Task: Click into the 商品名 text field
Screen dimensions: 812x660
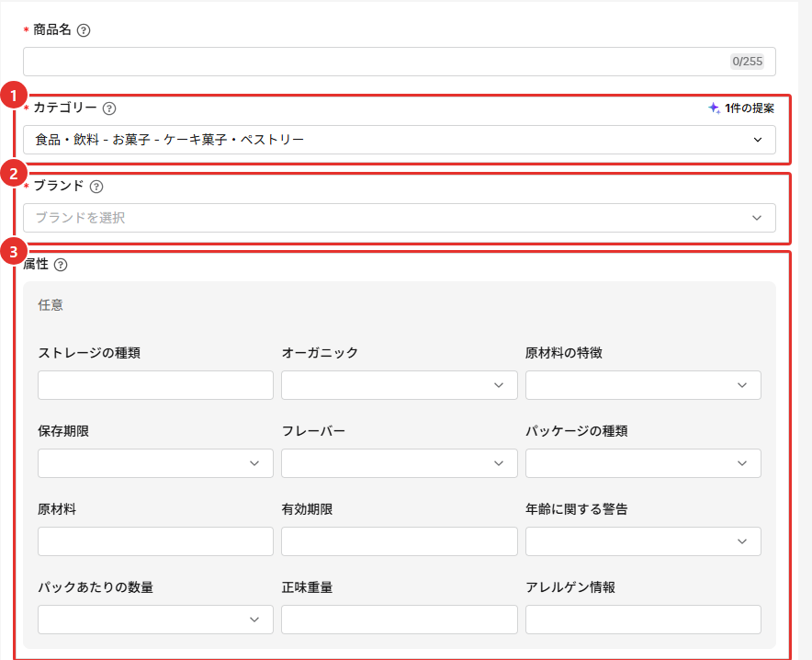Action: (400, 62)
